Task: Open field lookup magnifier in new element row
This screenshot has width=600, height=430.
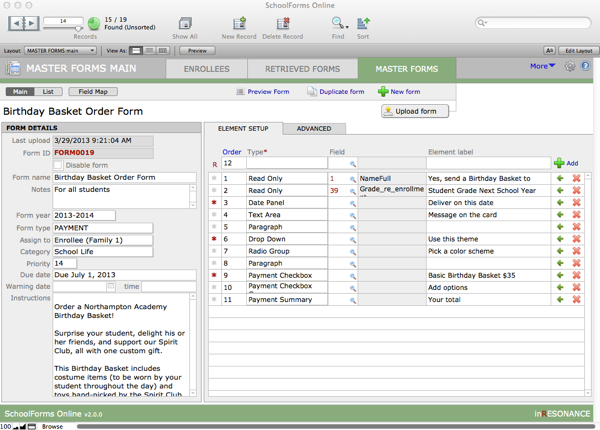Action: tap(352, 164)
